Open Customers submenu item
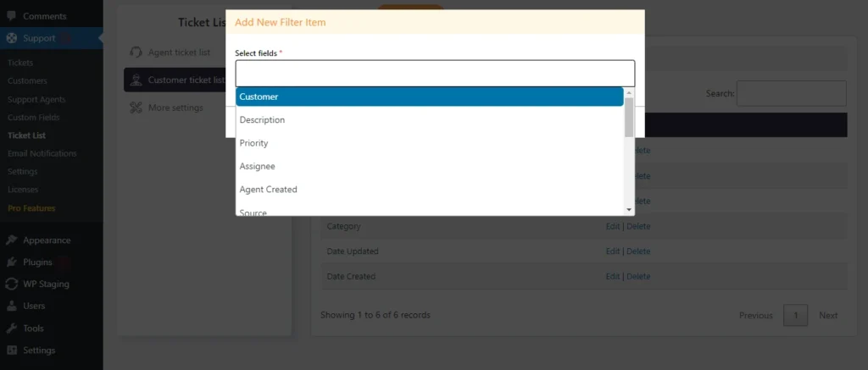Image resolution: width=868 pixels, height=370 pixels. [27, 80]
